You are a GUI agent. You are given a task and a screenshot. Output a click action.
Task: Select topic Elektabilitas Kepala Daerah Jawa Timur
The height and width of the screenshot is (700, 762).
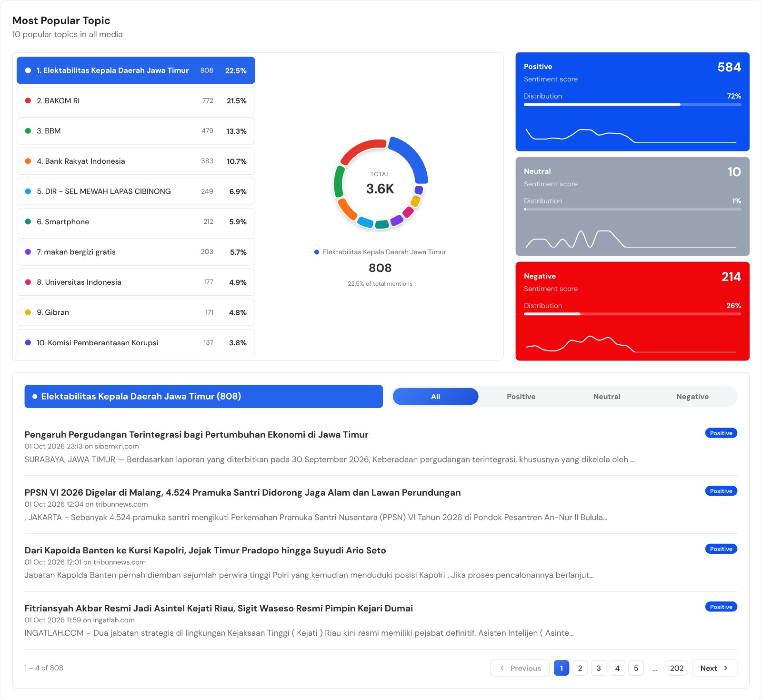coord(136,70)
